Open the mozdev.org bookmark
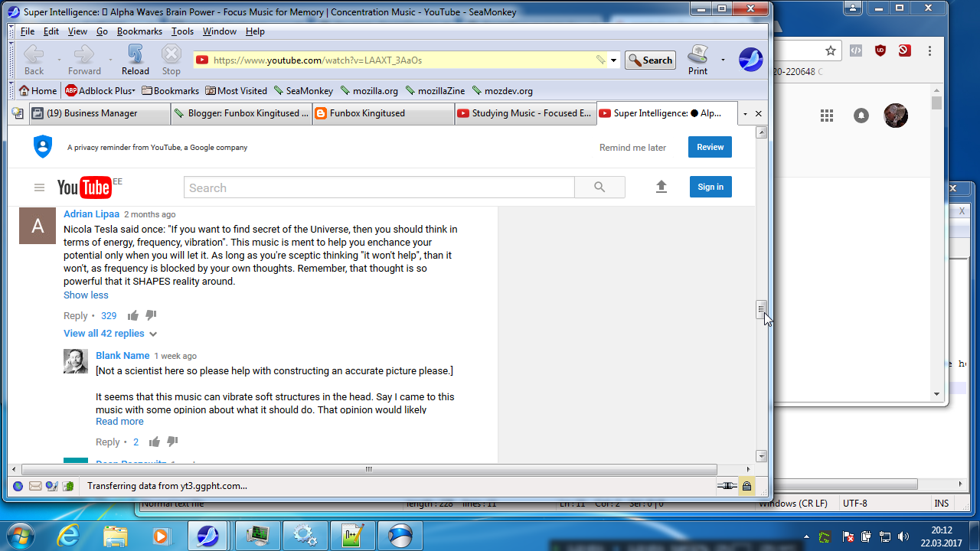This screenshot has height=551, width=980. (x=502, y=90)
